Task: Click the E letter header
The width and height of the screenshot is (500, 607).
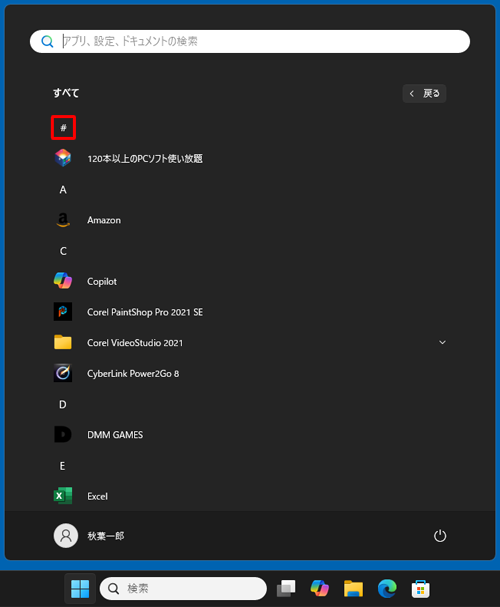Action: coord(62,466)
